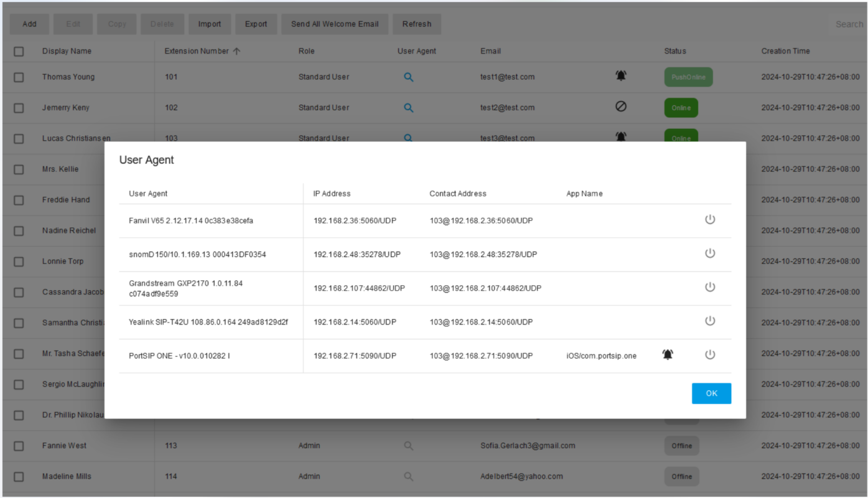
Task: Check the select-all checkbox in table header
Action: (19, 51)
